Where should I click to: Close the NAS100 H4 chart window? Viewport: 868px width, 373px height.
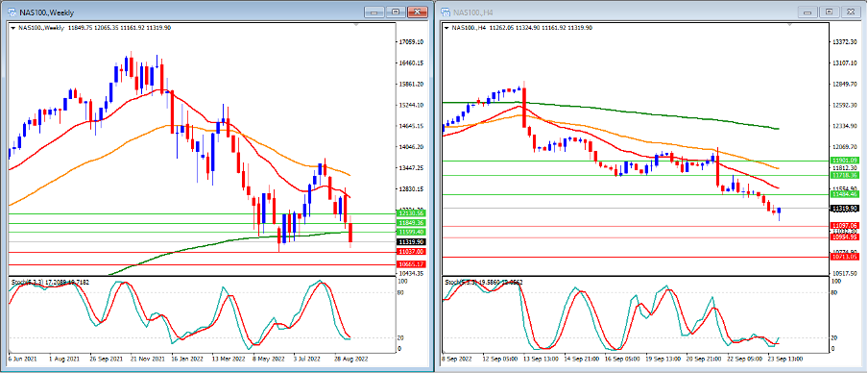click(x=852, y=12)
